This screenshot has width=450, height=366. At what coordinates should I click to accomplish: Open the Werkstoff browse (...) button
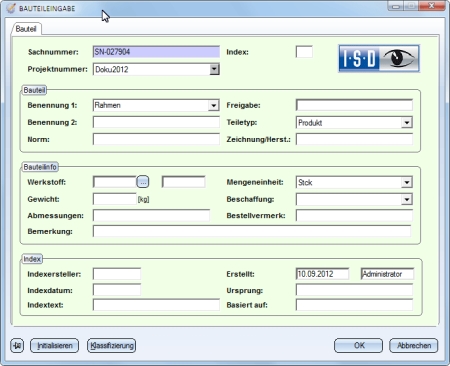(x=143, y=182)
